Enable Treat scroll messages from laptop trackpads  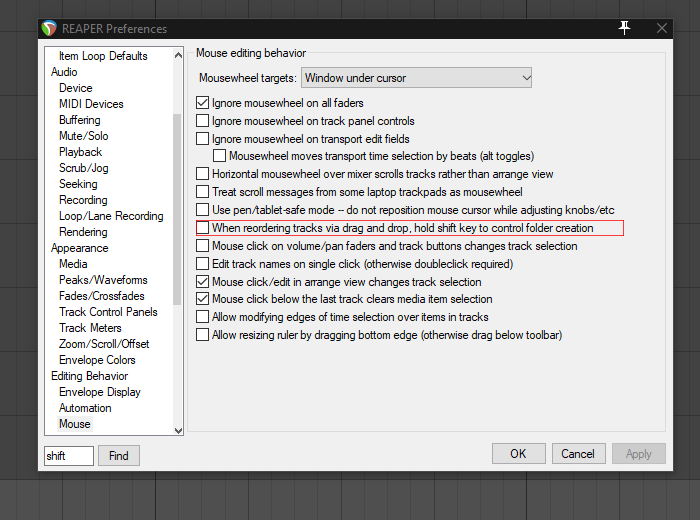pos(202,192)
